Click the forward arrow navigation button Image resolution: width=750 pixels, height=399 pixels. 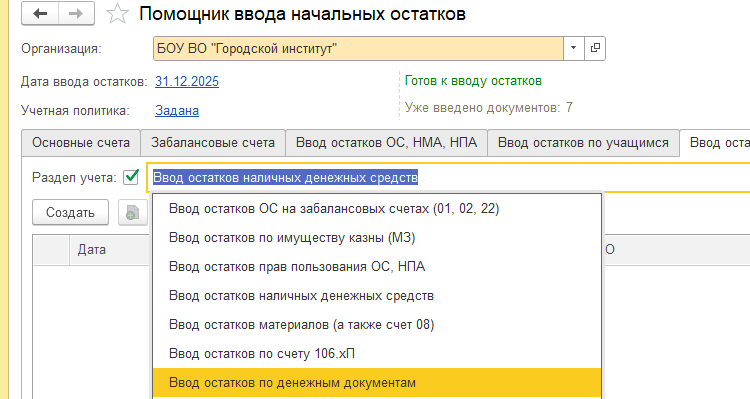[x=76, y=14]
